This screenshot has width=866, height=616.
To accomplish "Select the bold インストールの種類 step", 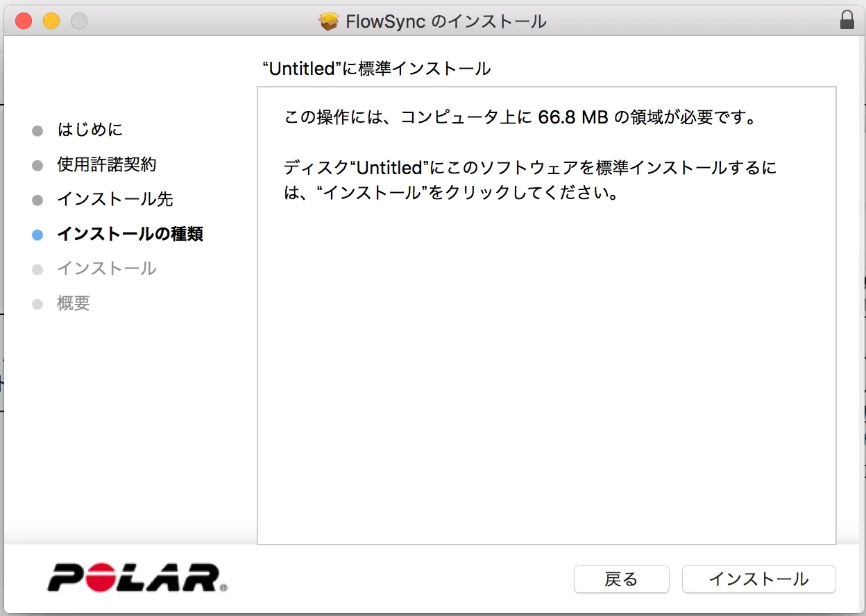I will coord(130,234).
